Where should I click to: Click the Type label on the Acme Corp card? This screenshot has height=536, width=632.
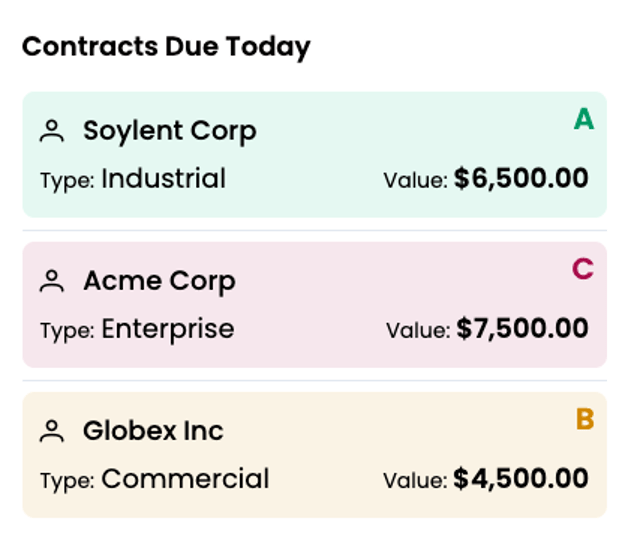pos(67,331)
